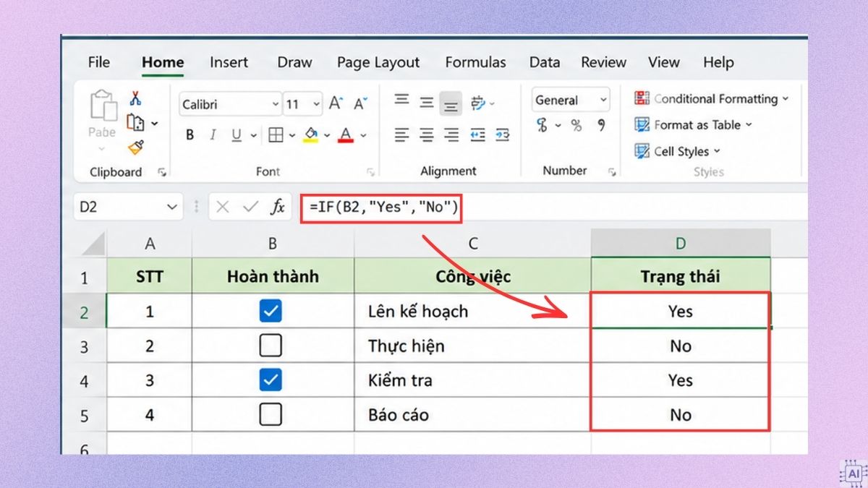
Task: Open Conditional Formatting menu
Action: point(712,99)
